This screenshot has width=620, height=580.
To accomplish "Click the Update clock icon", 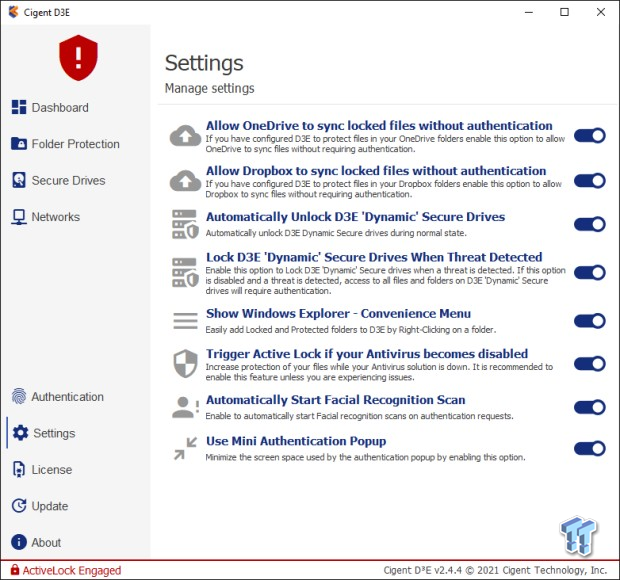I will 19,506.
